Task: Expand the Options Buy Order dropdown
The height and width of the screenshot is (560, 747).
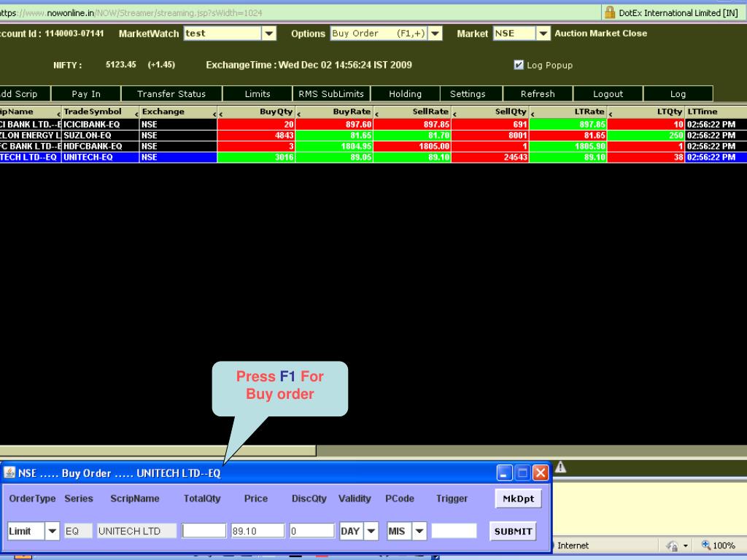Action: [435, 34]
